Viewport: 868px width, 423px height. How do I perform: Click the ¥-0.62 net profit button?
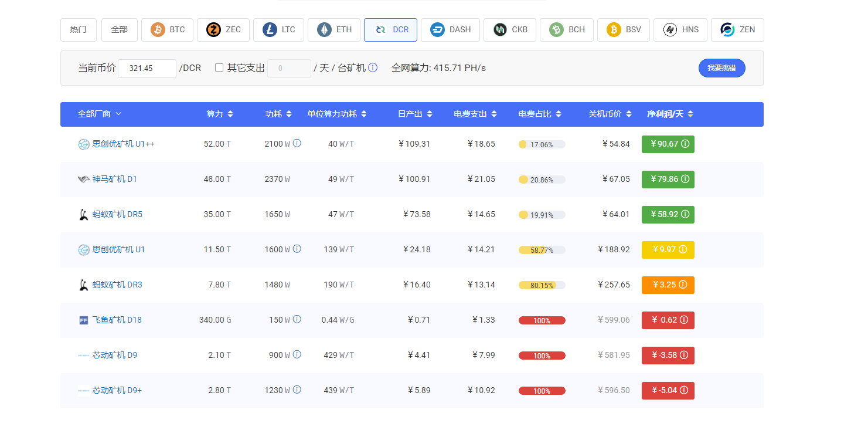click(x=668, y=320)
